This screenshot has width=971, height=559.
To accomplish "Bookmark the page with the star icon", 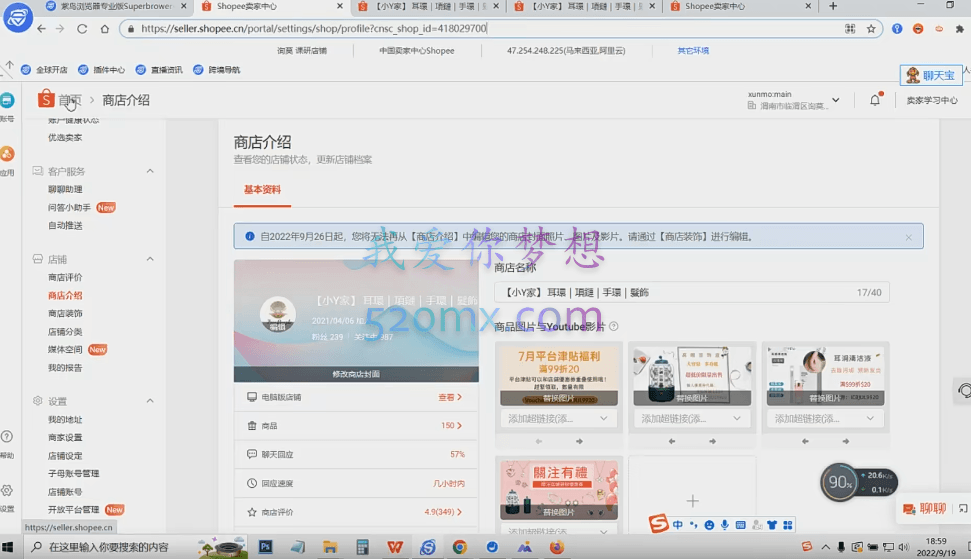I will [871, 29].
